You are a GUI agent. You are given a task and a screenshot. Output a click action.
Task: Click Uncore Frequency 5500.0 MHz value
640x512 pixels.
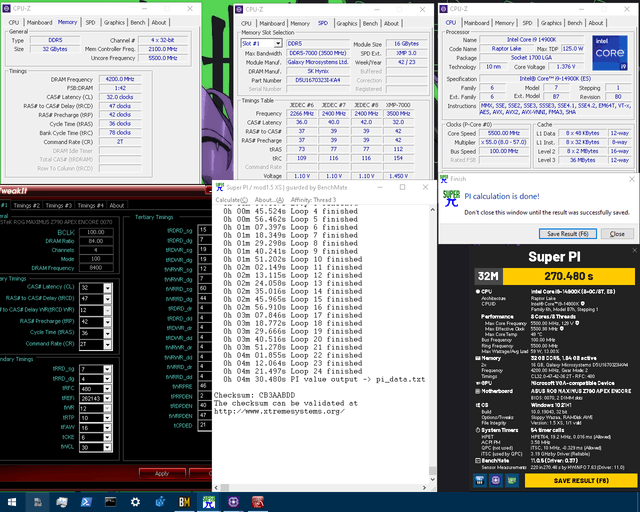pyautogui.click(x=163, y=58)
